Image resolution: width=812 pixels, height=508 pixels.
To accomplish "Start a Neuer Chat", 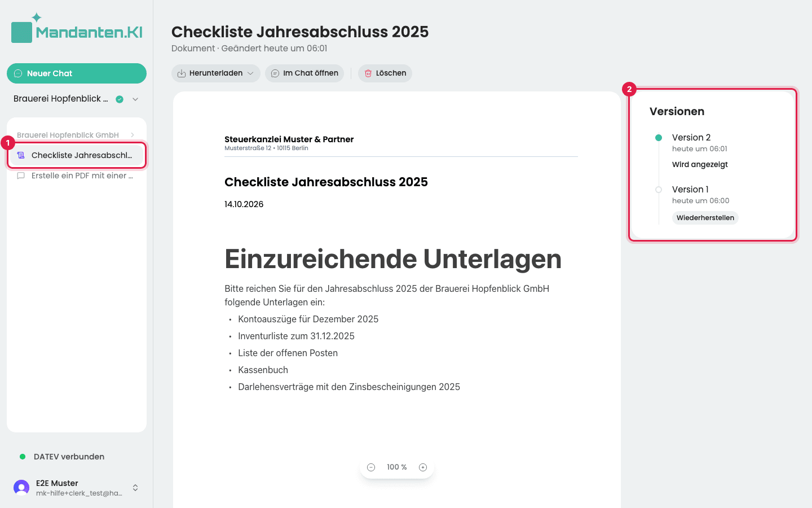I will [x=77, y=73].
